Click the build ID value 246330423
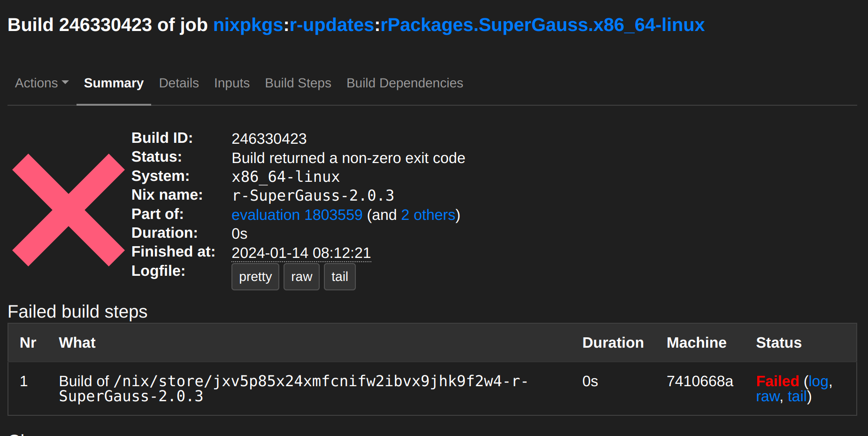This screenshot has width=868, height=436. (269, 139)
